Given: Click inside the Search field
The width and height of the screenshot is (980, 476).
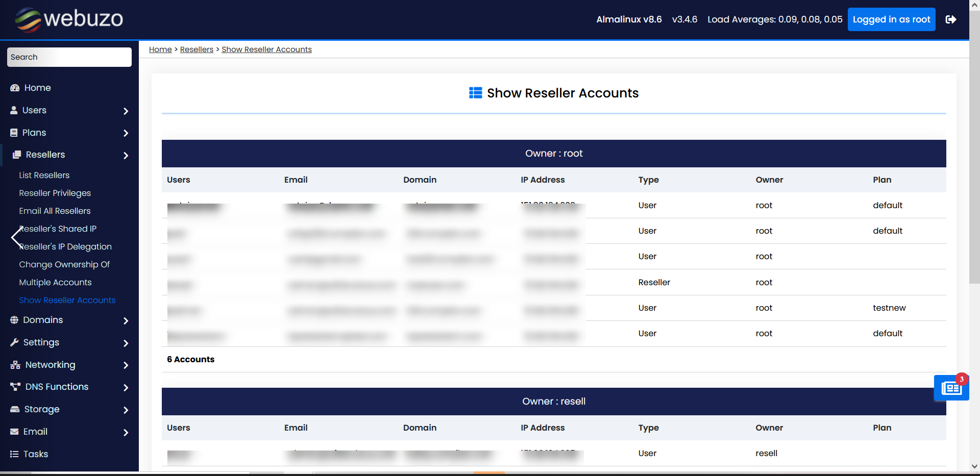Looking at the screenshot, I should pos(69,57).
